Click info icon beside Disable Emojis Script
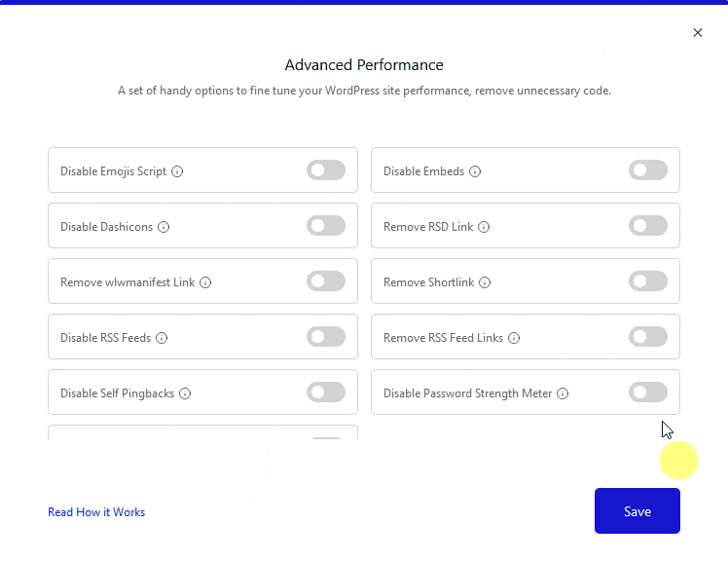Viewport: 728px width, 561px height. 177,171
